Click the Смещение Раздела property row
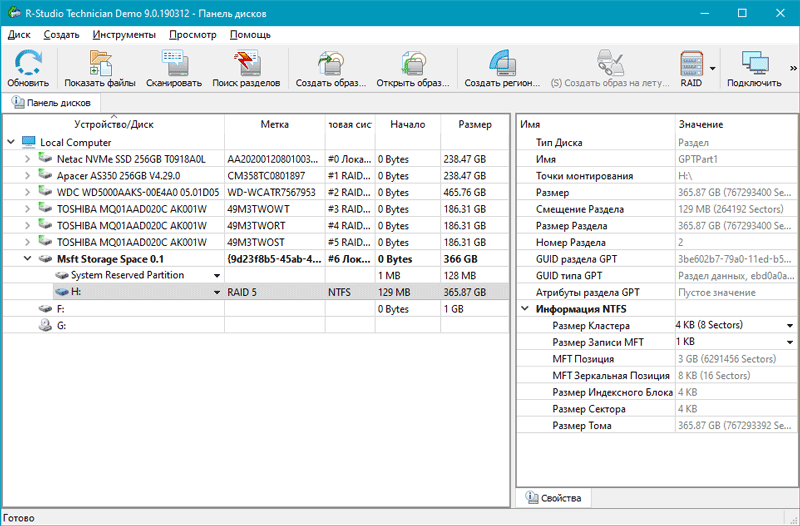Screen dimensions: 800x526 [x=658, y=209]
